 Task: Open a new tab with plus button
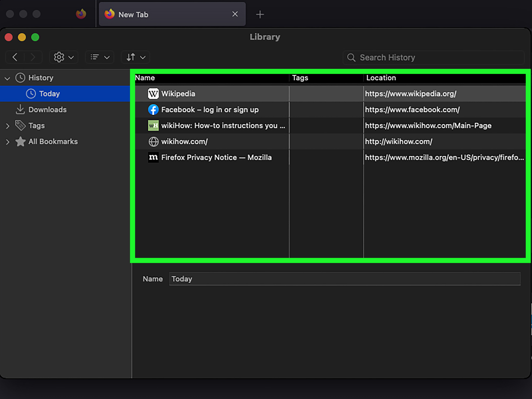coord(260,14)
